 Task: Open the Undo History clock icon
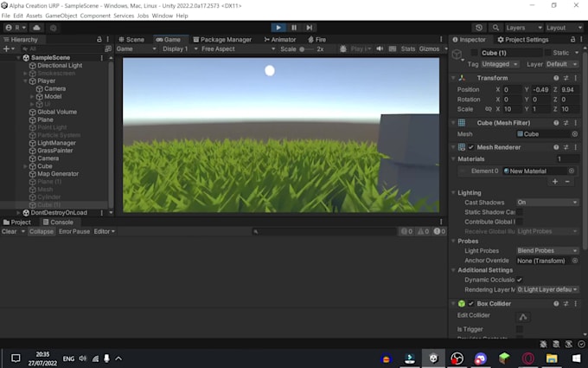coord(479,28)
